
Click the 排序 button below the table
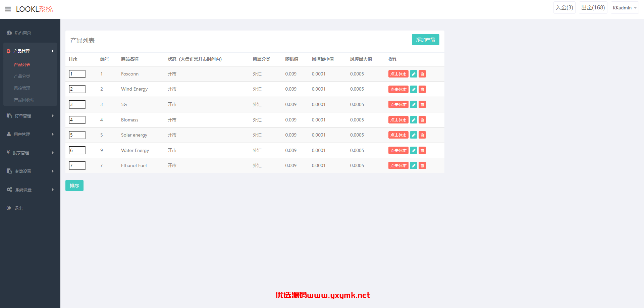pyautogui.click(x=74, y=186)
